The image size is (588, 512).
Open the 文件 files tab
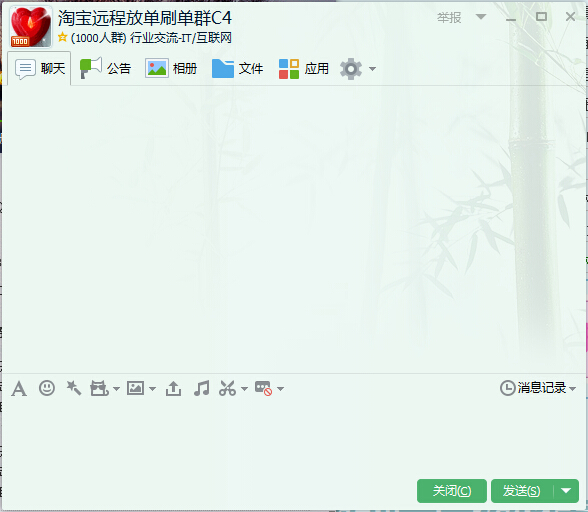237,69
